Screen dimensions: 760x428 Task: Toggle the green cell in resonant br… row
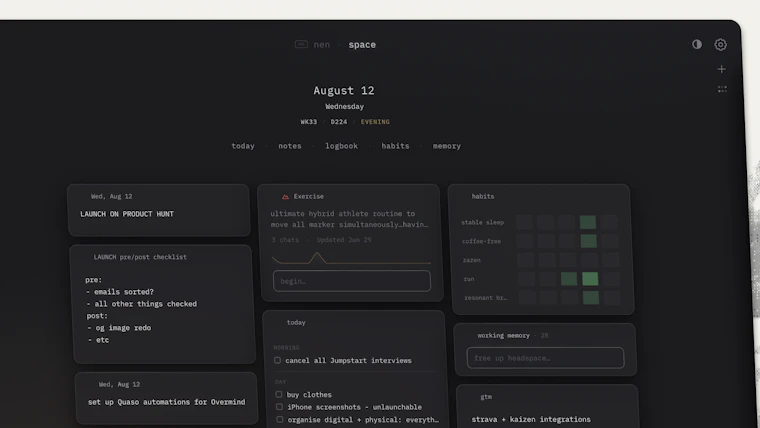591,298
